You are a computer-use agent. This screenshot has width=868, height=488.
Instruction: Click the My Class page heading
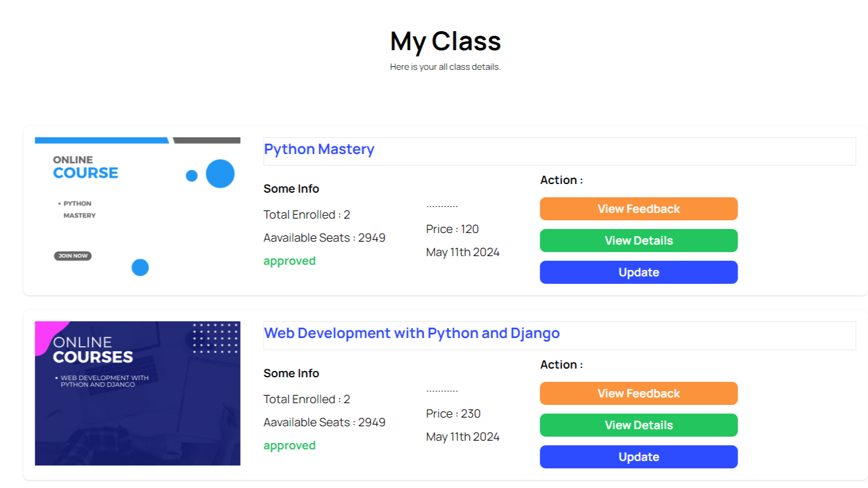(x=445, y=42)
